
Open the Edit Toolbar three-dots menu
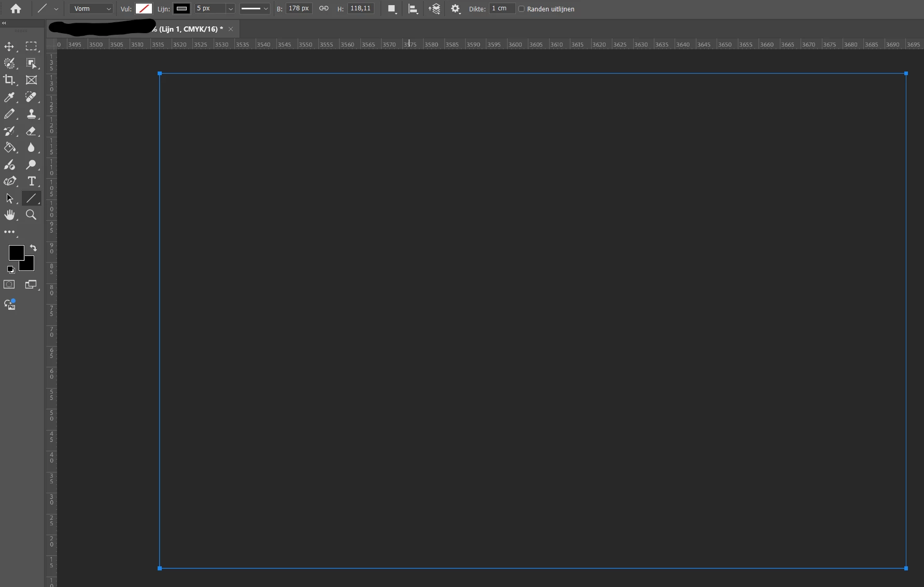(9, 232)
